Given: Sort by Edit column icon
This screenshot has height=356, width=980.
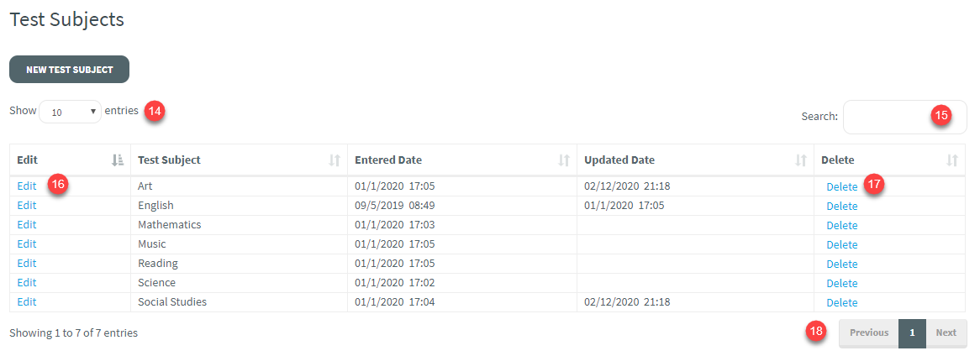Looking at the screenshot, I should tap(118, 160).
